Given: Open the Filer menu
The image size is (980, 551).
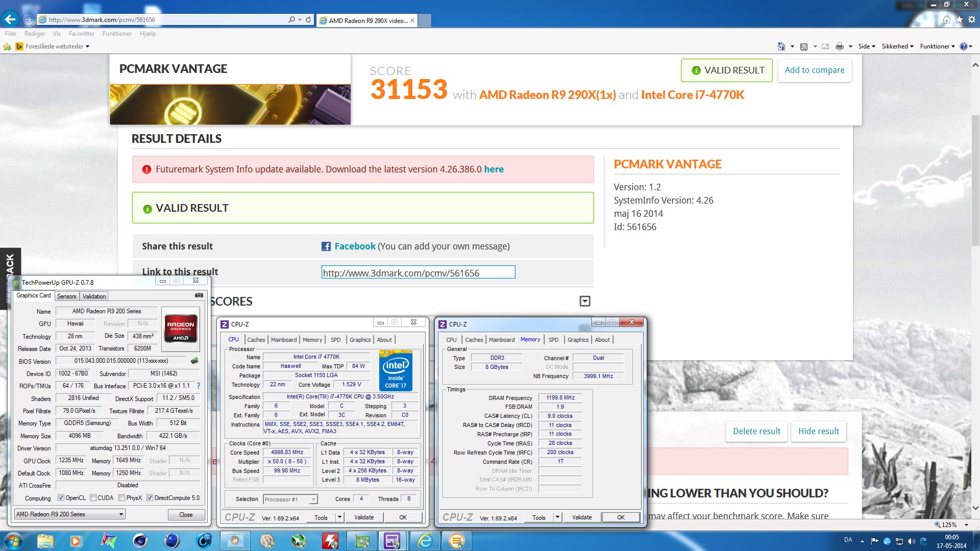Looking at the screenshot, I should click(x=11, y=34).
